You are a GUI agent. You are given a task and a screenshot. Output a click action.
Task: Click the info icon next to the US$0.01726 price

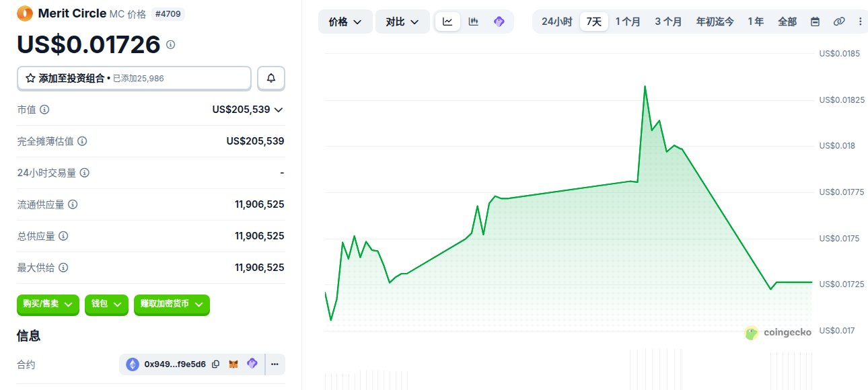[171, 44]
